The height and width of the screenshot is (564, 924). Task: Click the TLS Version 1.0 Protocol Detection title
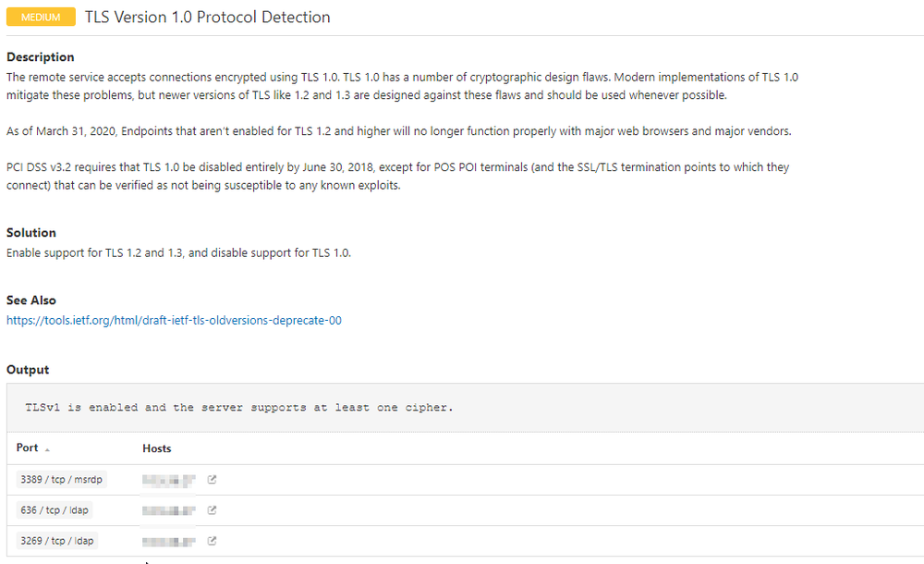click(x=207, y=18)
